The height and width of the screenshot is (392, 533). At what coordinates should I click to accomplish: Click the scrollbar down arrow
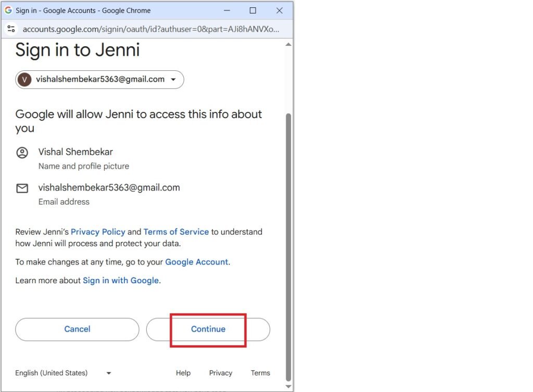(x=288, y=386)
